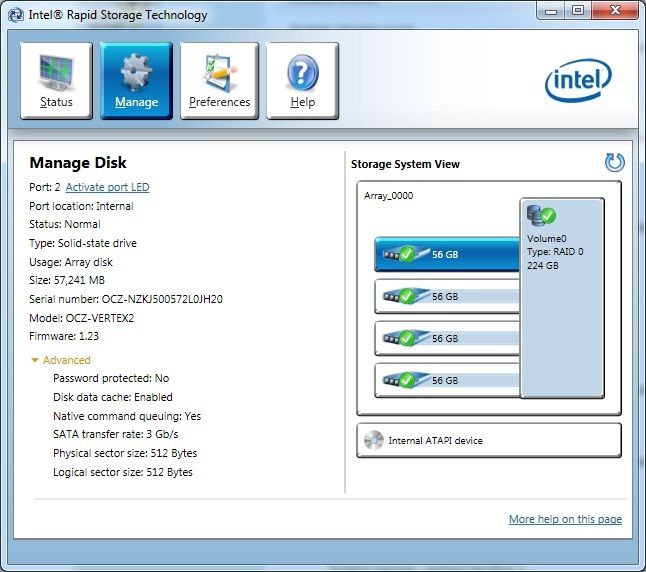The width and height of the screenshot is (646, 572).
Task: Click the Volume0 database icon
Action: point(541,216)
